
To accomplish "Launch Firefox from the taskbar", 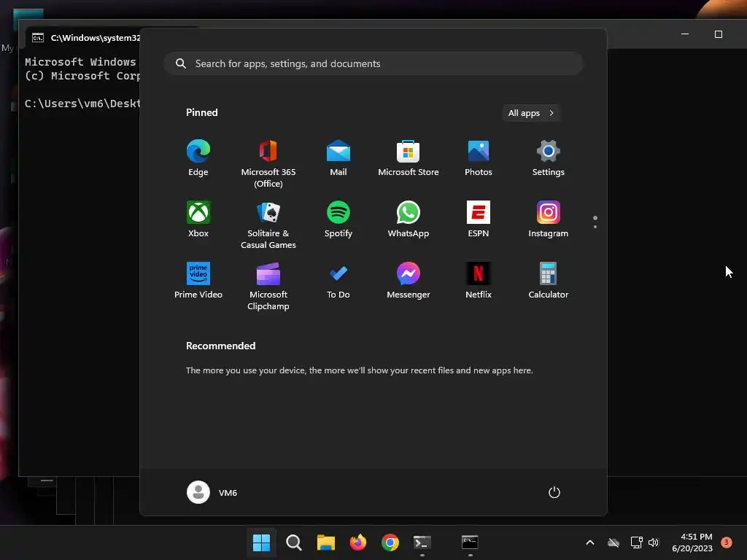I will (357, 542).
